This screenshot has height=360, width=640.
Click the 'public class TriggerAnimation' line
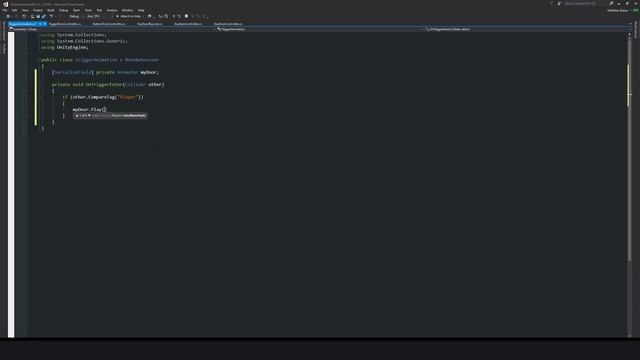pos(100,60)
